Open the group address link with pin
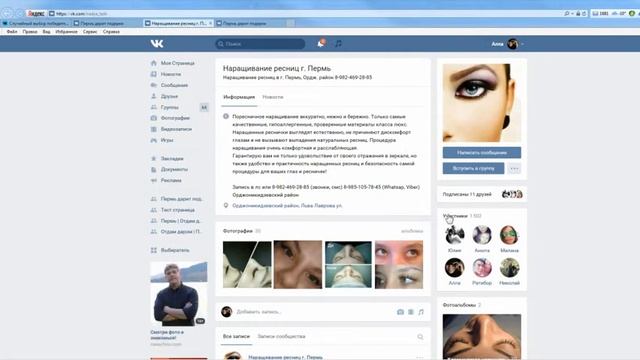Image resolution: width=640 pixels, height=360 pixels. [x=287, y=206]
